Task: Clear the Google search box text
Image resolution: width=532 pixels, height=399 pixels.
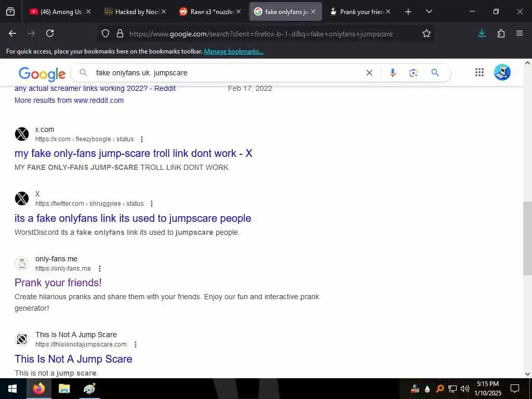Action: [x=369, y=73]
